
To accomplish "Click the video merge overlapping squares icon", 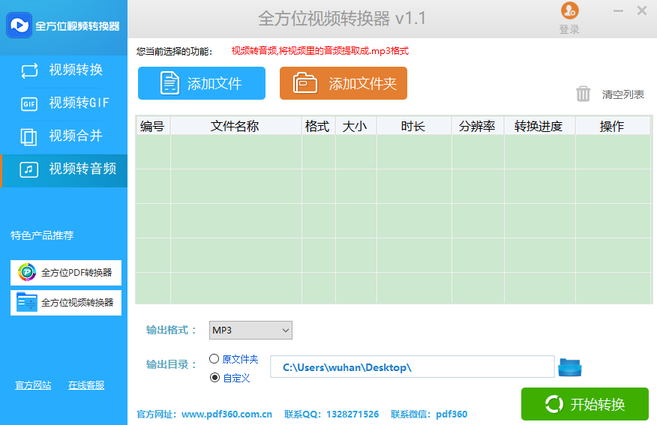I will click(28, 137).
